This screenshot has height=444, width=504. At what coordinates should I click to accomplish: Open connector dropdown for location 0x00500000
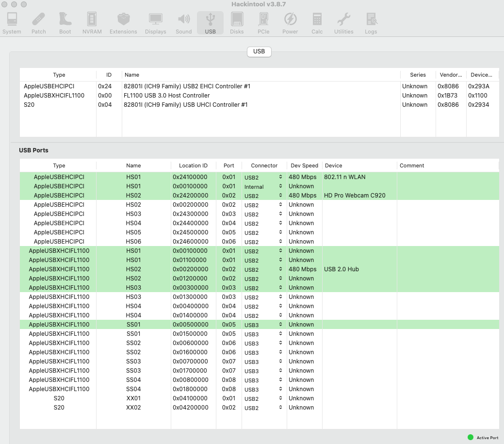(263, 325)
